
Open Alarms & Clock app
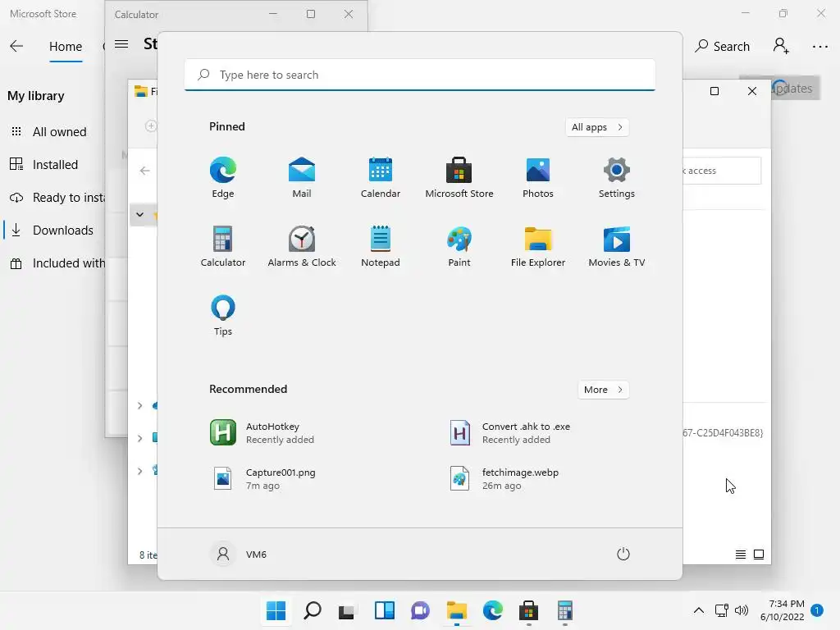(x=302, y=246)
